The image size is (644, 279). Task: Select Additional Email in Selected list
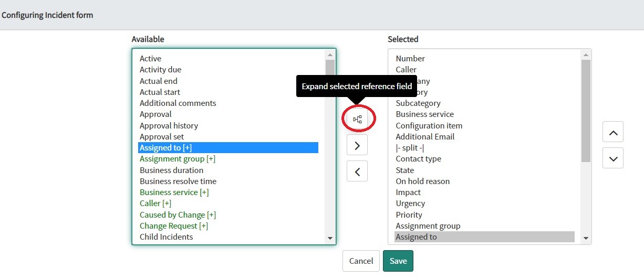(x=484, y=137)
